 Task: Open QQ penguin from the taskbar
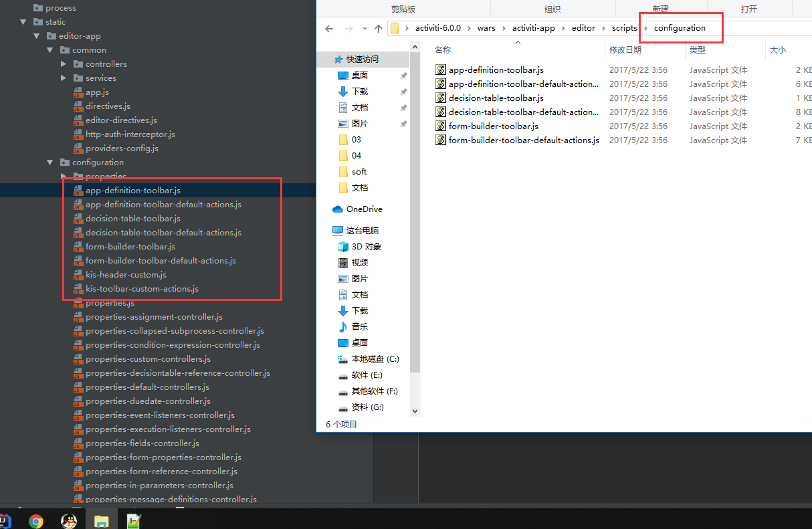[x=69, y=521]
